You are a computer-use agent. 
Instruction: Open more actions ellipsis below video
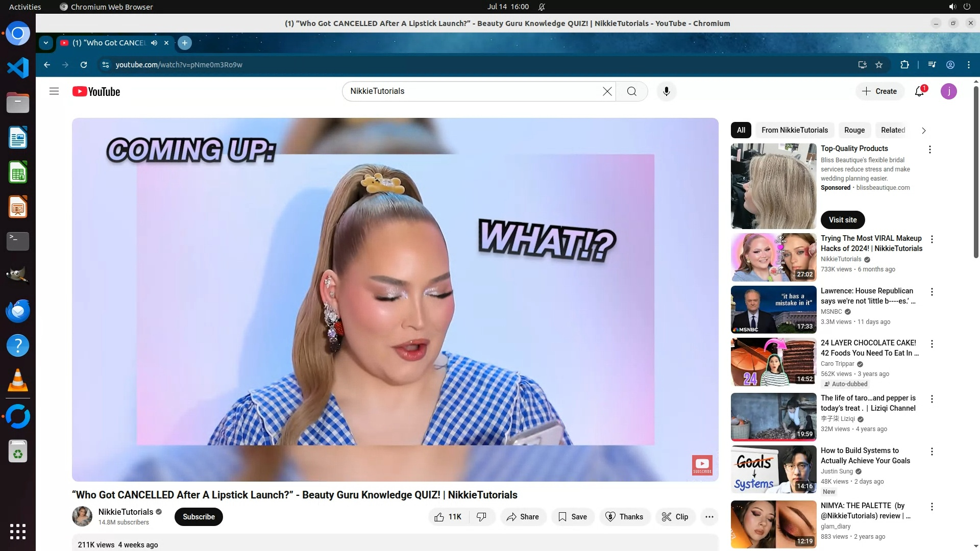[x=709, y=517]
